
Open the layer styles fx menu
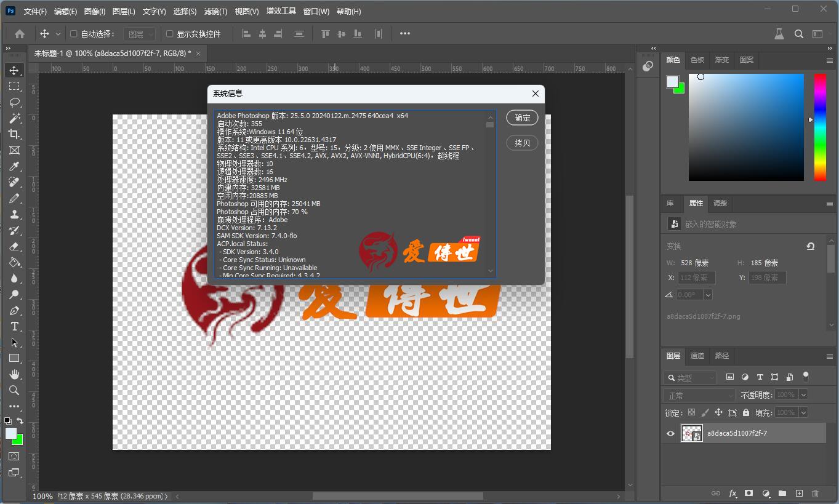coord(733,494)
